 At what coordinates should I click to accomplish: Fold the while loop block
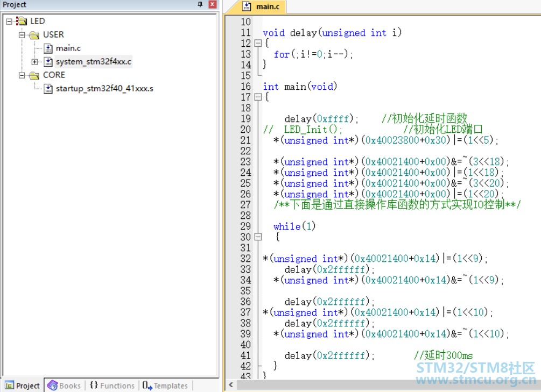258,237
